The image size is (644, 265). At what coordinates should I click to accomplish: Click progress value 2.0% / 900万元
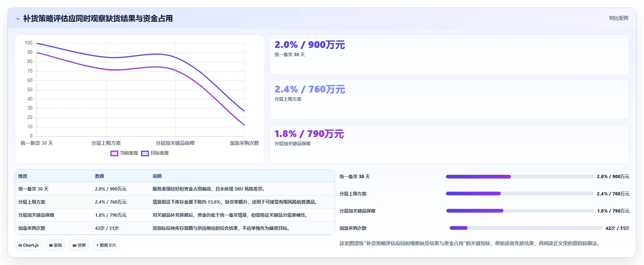tap(613, 177)
